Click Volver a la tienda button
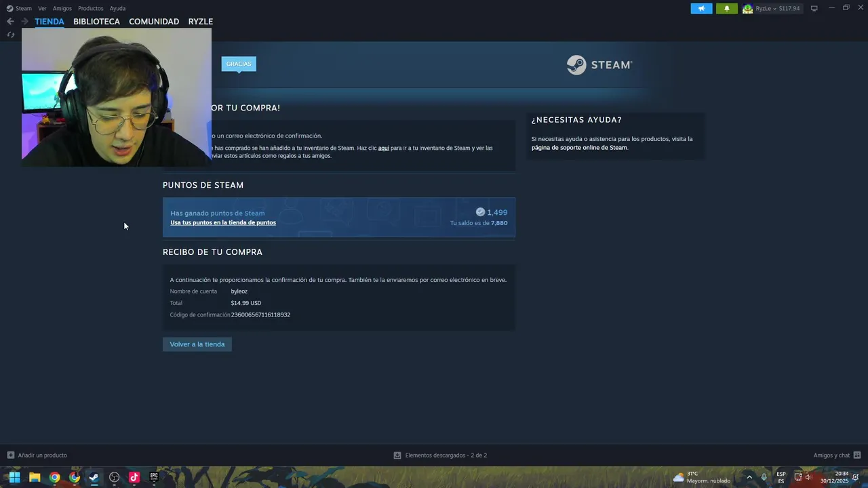Image resolution: width=868 pixels, height=488 pixels. point(197,344)
